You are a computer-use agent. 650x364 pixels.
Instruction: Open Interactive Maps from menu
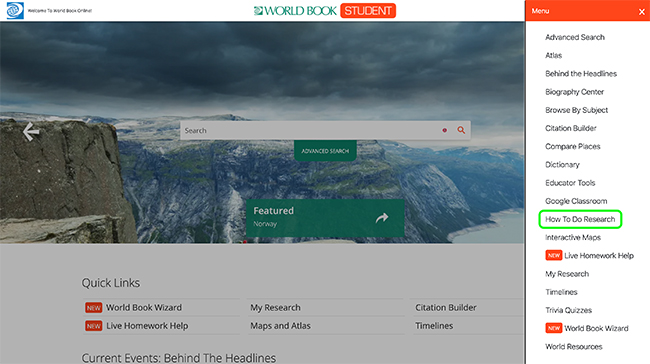pyautogui.click(x=573, y=238)
